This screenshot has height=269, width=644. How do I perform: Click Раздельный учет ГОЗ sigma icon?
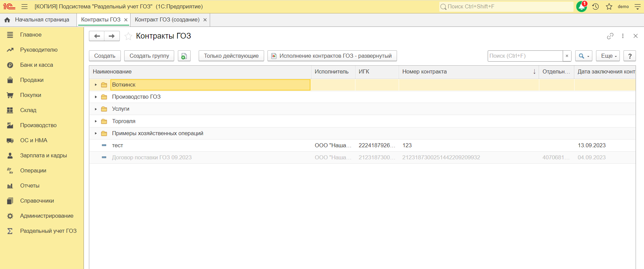(x=10, y=231)
